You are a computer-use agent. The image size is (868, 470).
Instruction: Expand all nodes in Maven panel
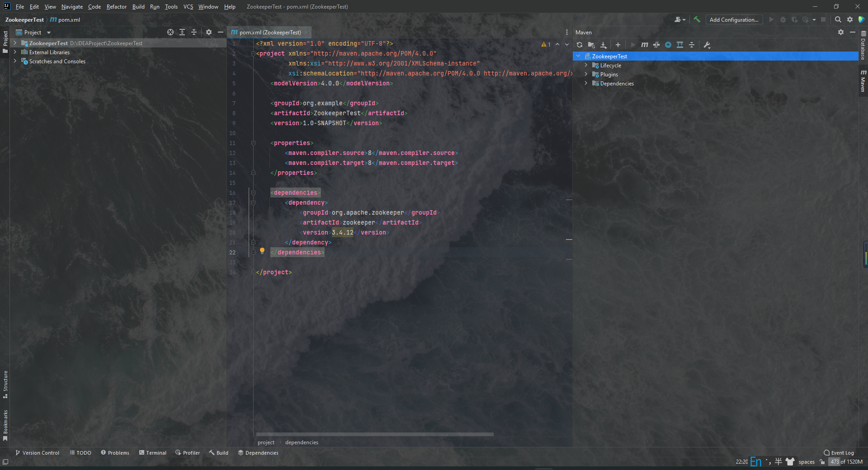[x=680, y=45]
